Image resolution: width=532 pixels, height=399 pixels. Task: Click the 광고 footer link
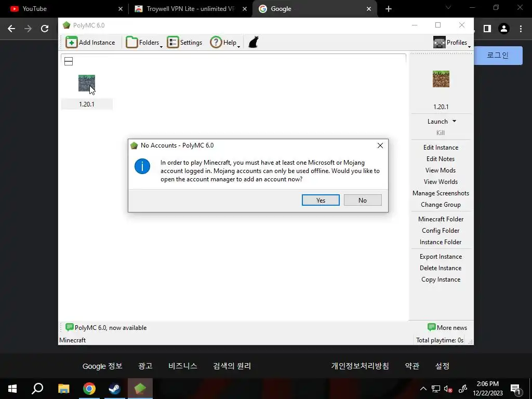point(145,366)
